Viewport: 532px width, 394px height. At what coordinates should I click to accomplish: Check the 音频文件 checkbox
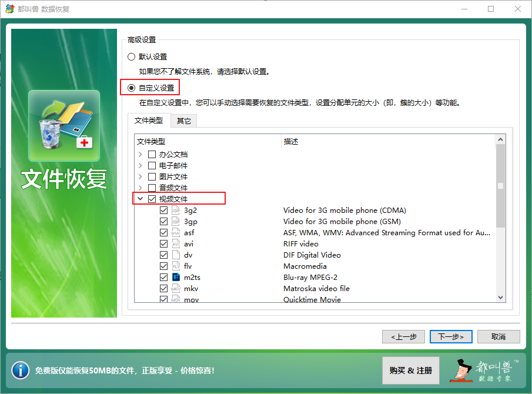(x=152, y=188)
